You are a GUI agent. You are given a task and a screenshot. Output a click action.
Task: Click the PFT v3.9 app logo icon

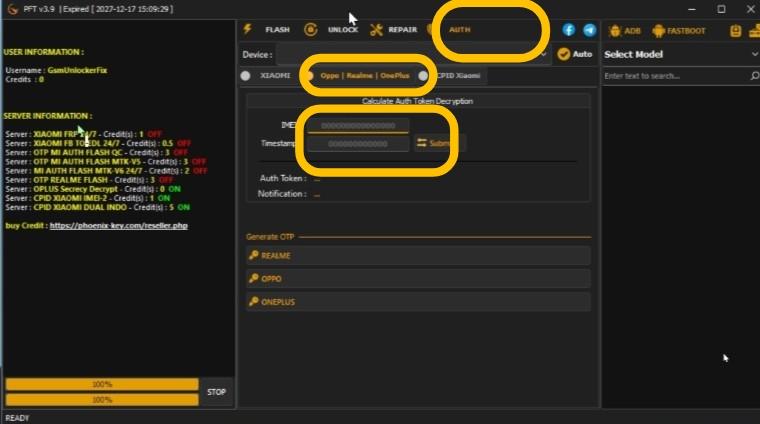pos(13,9)
